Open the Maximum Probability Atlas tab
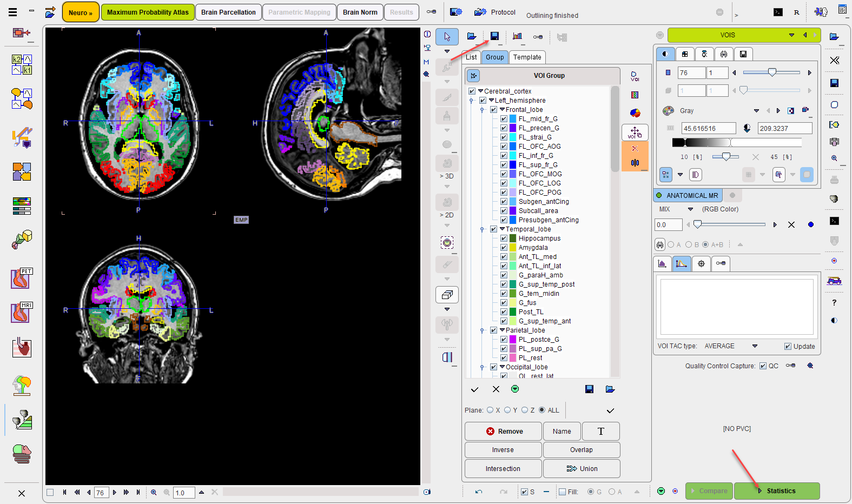The width and height of the screenshot is (852, 504). (x=148, y=12)
